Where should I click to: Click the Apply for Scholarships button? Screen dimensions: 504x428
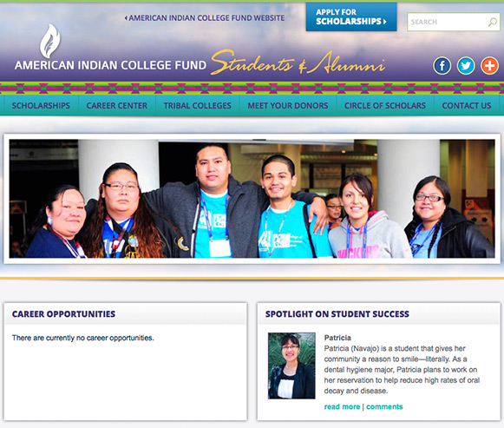(351, 17)
